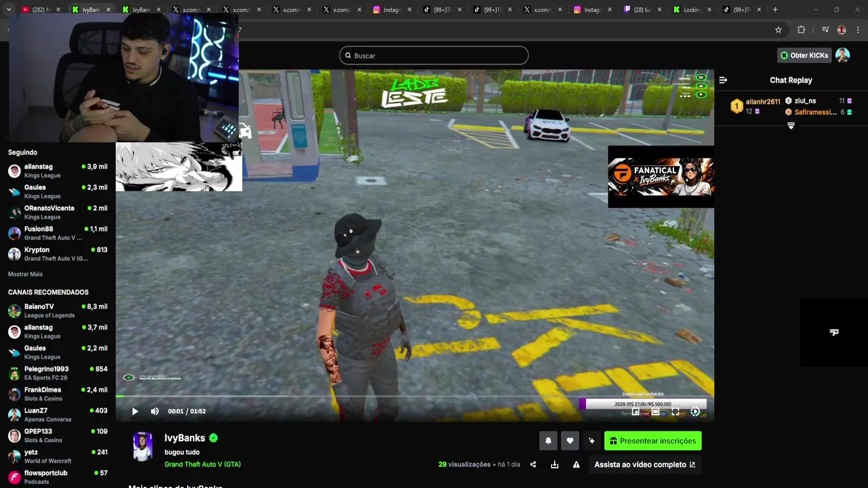This screenshot has height=488, width=868.
Task: Open the Chrome extensions puzzle icon
Action: coord(801,30)
